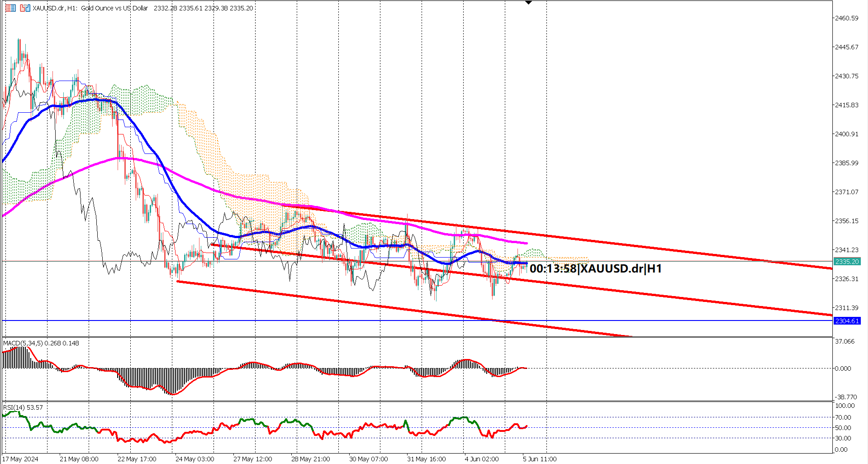Viewport: 868px width, 464px height.
Task: Click the blue price tag 2304.61
Action: 848,320
